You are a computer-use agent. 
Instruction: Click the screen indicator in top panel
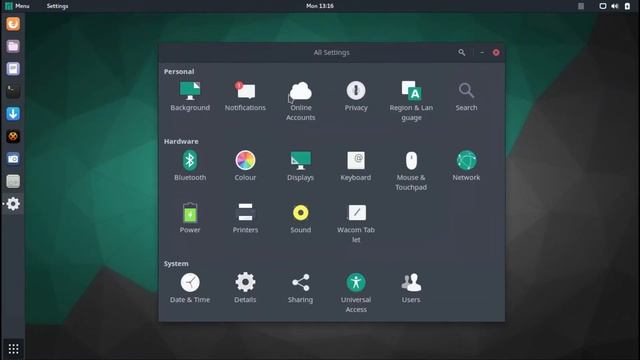602,6
